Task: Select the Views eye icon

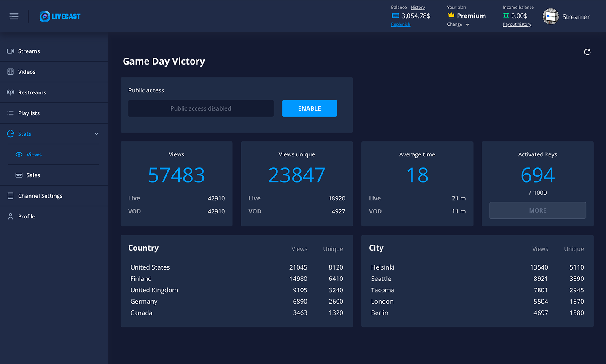Action: (x=19, y=154)
